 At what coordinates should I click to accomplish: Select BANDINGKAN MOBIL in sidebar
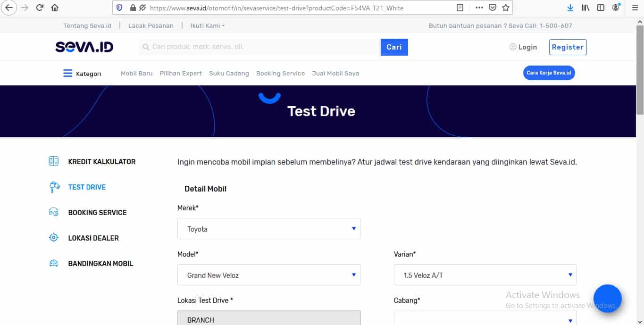click(100, 263)
